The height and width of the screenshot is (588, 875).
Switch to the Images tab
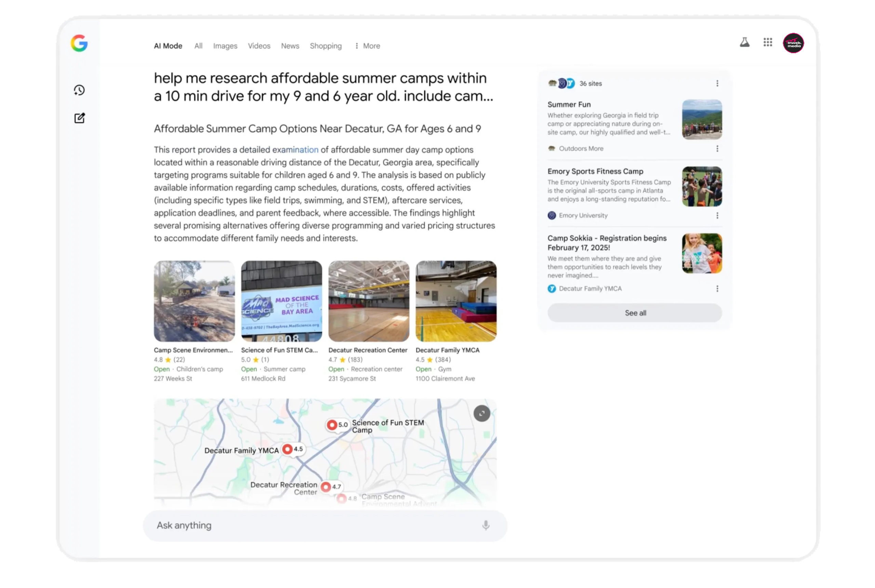click(x=225, y=46)
